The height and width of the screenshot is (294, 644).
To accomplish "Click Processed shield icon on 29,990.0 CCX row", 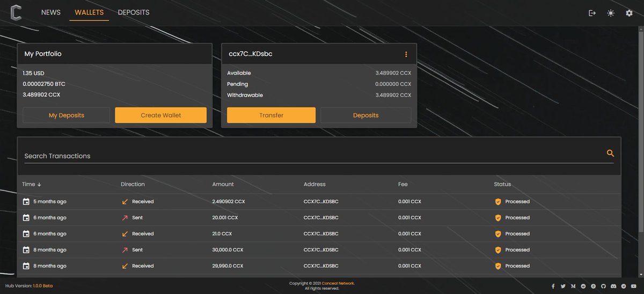I will click(498, 266).
